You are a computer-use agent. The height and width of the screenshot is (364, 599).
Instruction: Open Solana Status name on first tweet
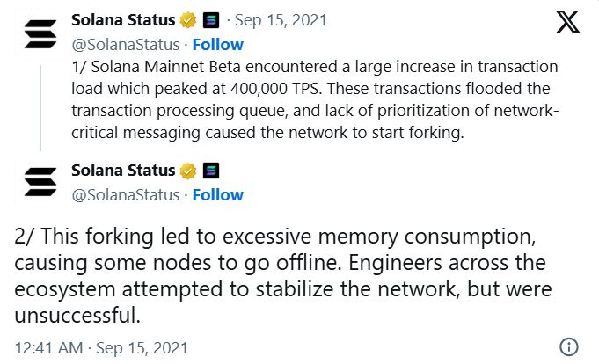point(123,20)
